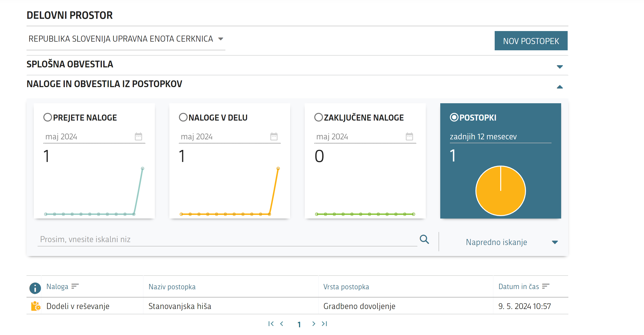Select the PREJETE NALOGE radio button
The height and width of the screenshot is (335, 644).
point(47,117)
